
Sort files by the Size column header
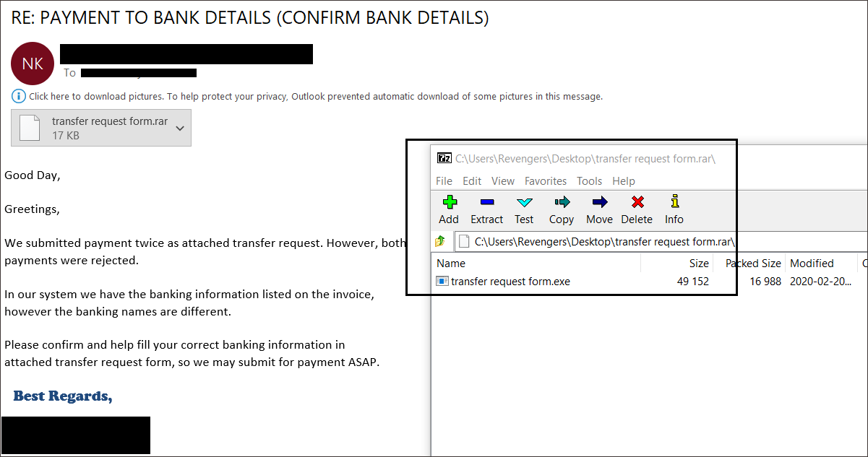click(698, 264)
